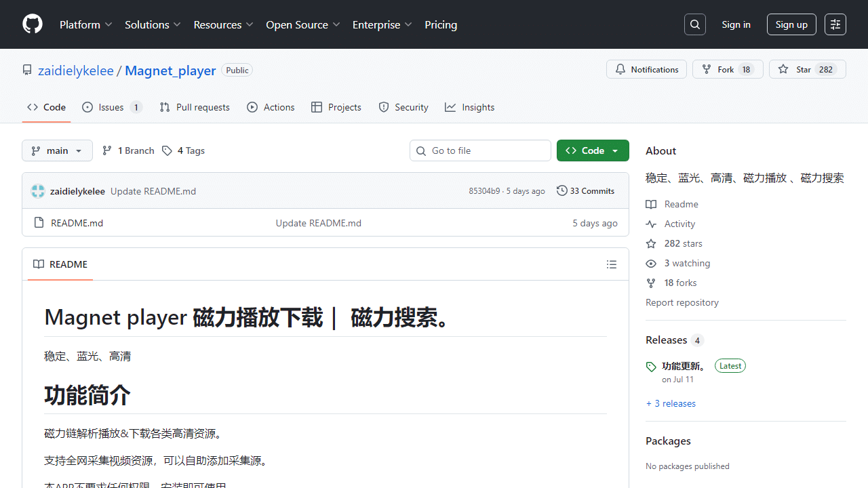Click the GitHub logo icon
This screenshot has width=868, height=488.
pyautogui.click(x=33, y=24)
